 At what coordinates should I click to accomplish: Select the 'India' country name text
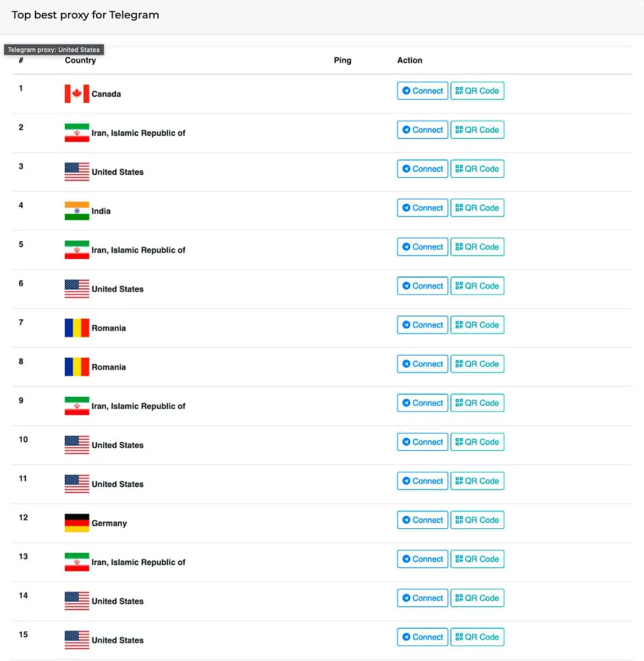click(x=101, y=211)
